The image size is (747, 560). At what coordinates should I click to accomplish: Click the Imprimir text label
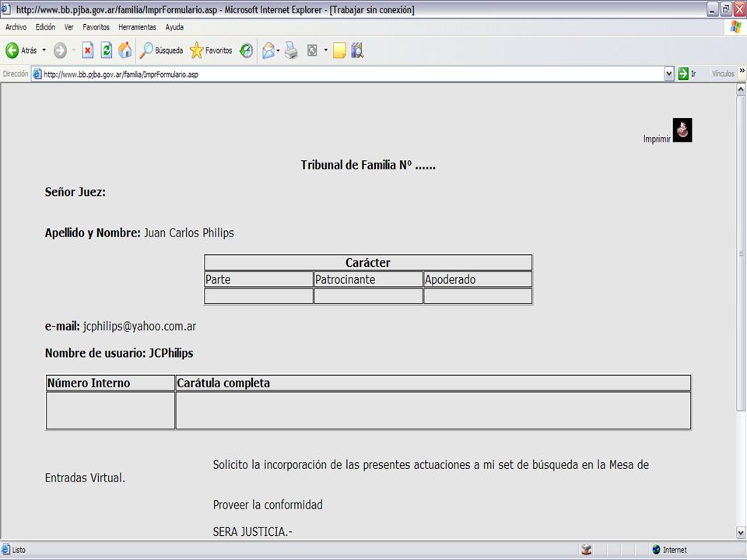tap(657, 138)
